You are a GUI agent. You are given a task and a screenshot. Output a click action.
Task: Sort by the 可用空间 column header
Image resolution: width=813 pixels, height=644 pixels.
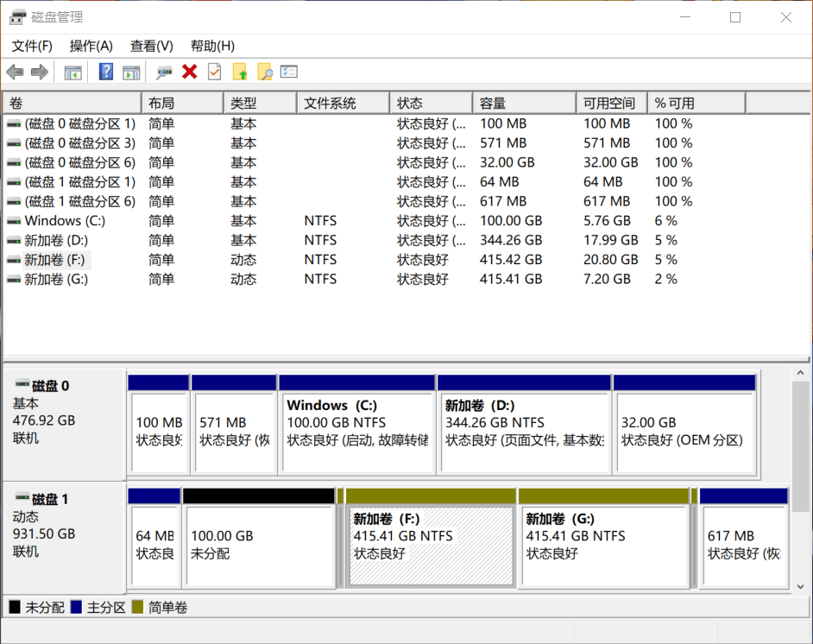pos(612,104)
